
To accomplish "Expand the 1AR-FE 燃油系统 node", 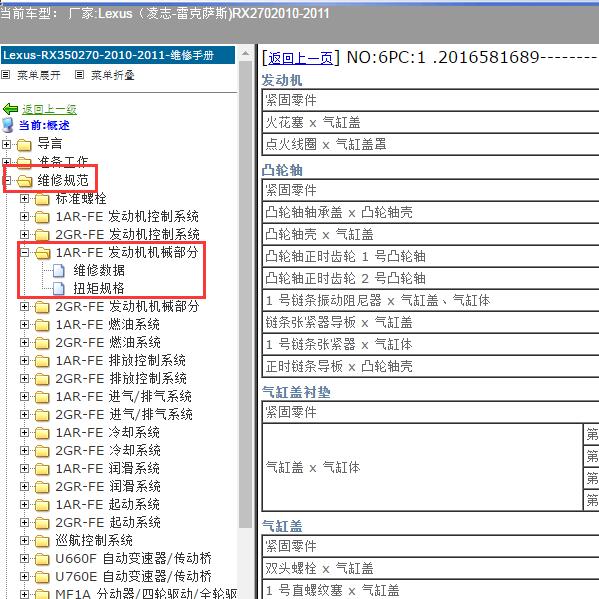I will pos(24,324).
